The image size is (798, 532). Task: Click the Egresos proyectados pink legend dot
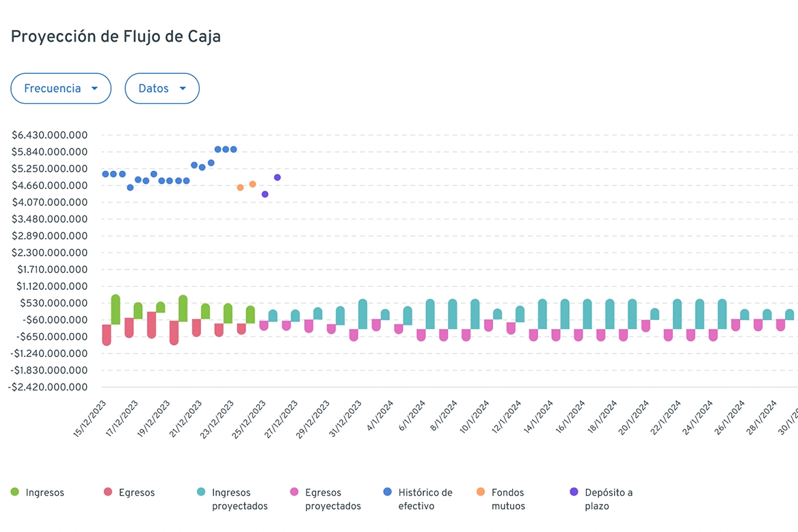295,492
